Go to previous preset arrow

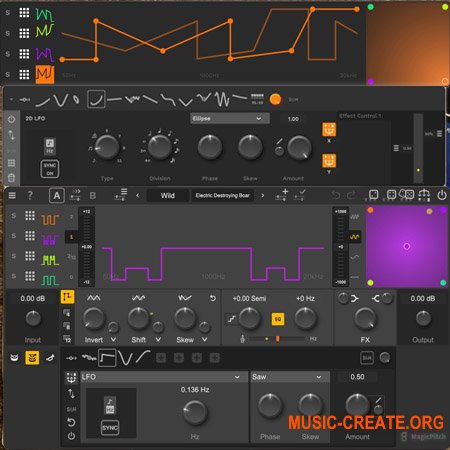click(138, 195)
